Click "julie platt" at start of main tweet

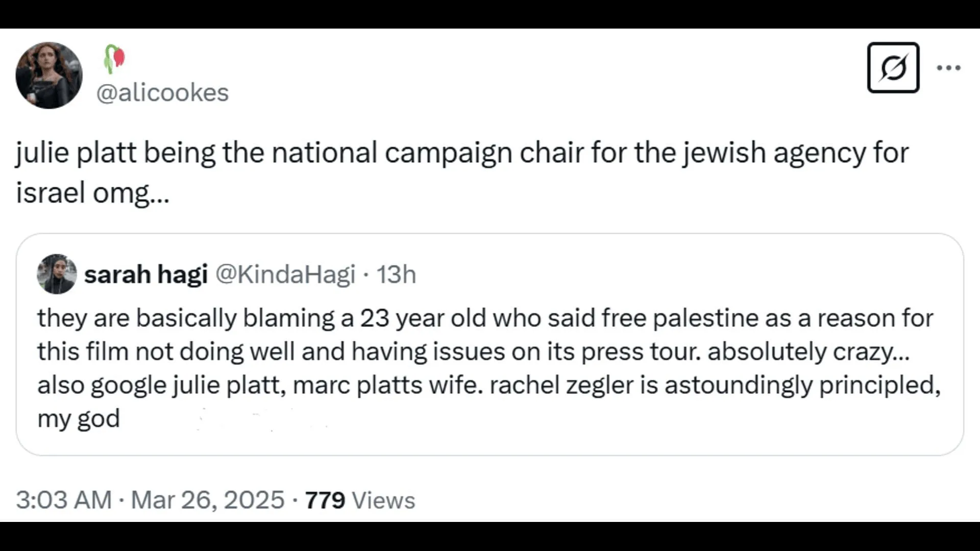click(76, 153)
